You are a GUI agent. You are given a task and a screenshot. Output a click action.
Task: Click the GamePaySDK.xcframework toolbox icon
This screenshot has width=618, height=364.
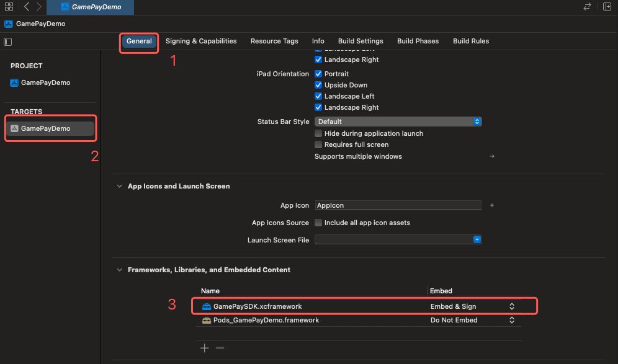click(207, 306)
